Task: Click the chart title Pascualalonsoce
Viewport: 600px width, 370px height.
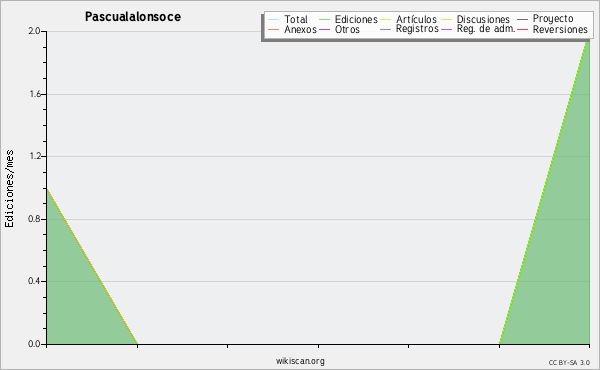Action: [x=133, y=17]
